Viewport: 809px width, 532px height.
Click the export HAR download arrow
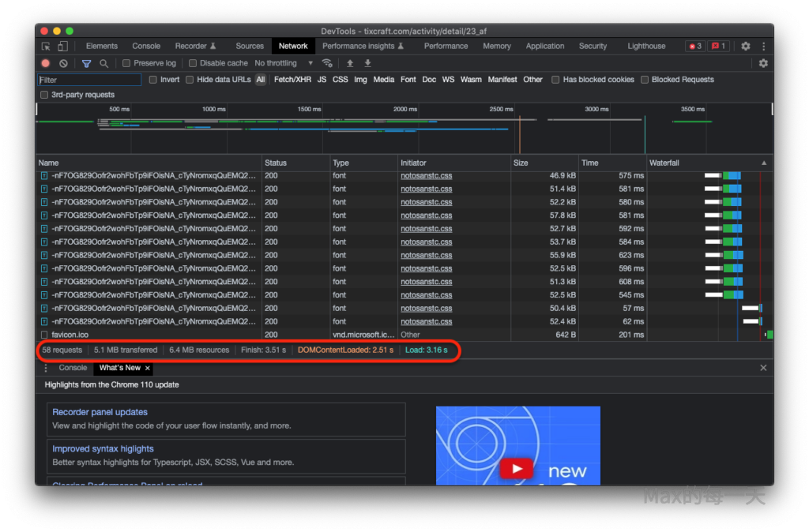(x=367, y=63)
